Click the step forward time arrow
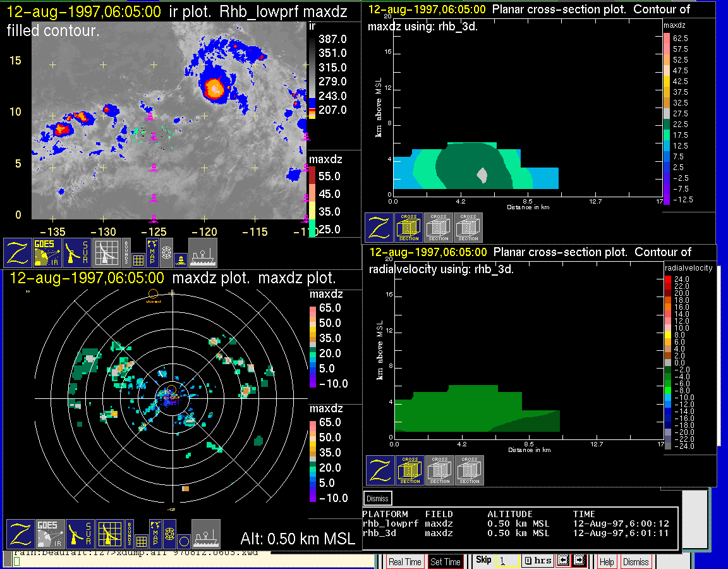 tap(579, 561)
